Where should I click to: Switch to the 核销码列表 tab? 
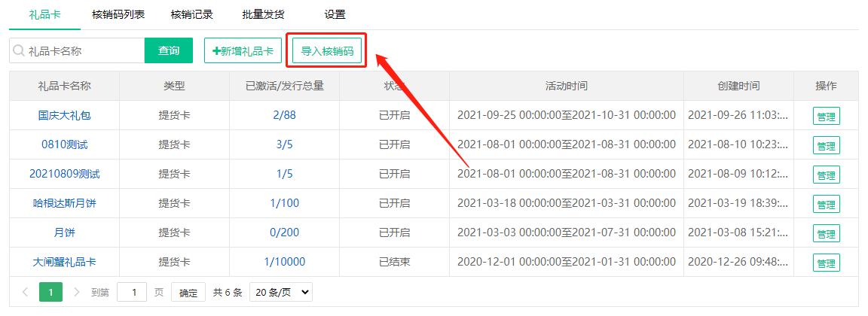(x=118, y=14)
